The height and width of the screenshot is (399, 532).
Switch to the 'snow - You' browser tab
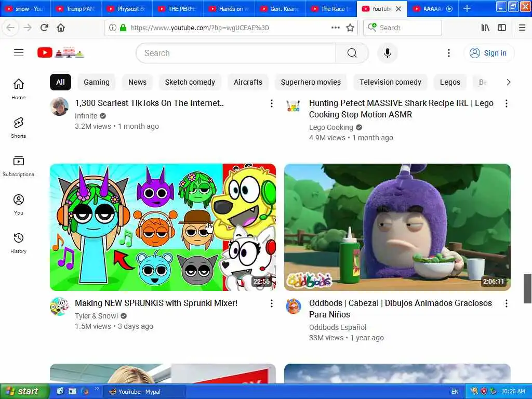(x=25, y=9)
